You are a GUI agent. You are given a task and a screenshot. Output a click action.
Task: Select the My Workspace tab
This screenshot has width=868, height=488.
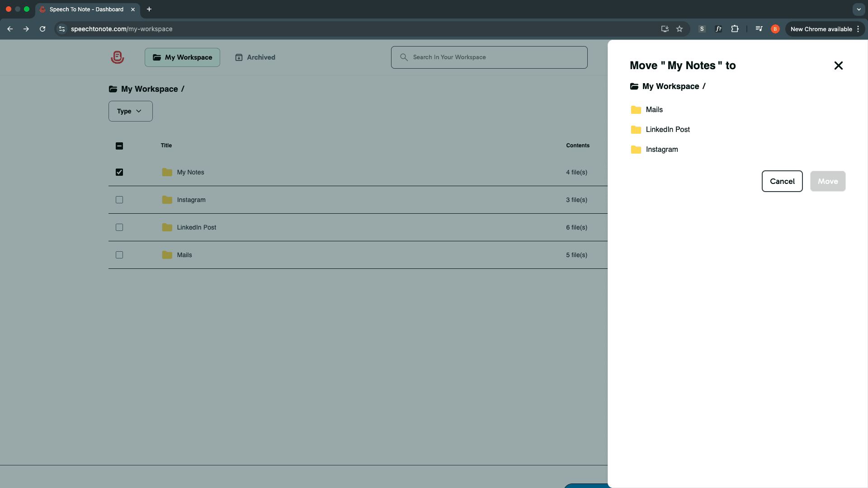coord(182,57)
